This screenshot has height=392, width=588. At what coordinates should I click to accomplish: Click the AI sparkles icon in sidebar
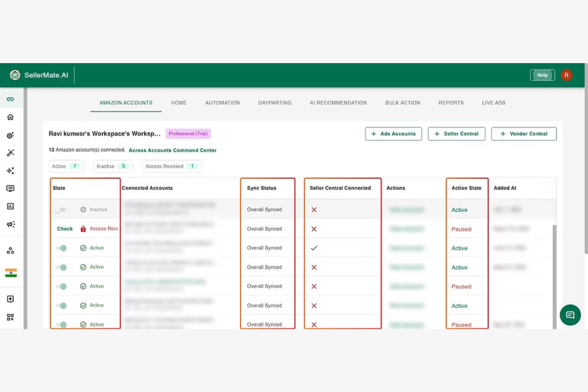tap(10, 170)
